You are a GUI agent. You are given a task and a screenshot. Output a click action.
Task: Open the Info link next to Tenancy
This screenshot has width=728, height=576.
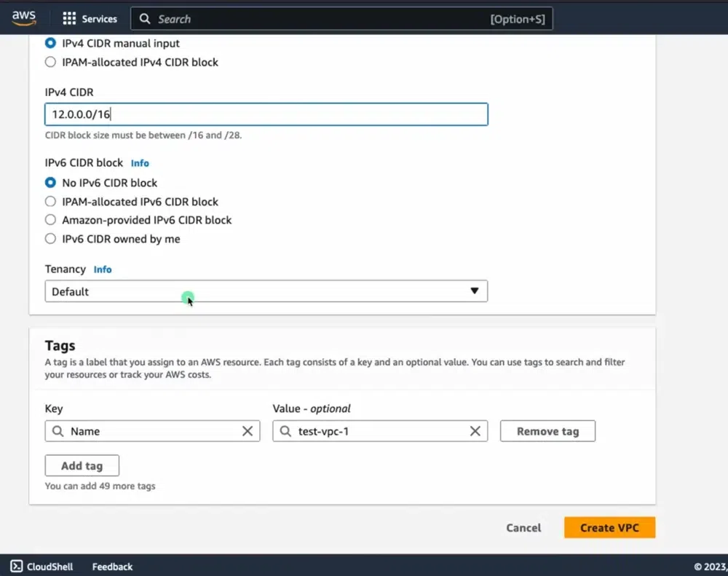pos(103,269)
